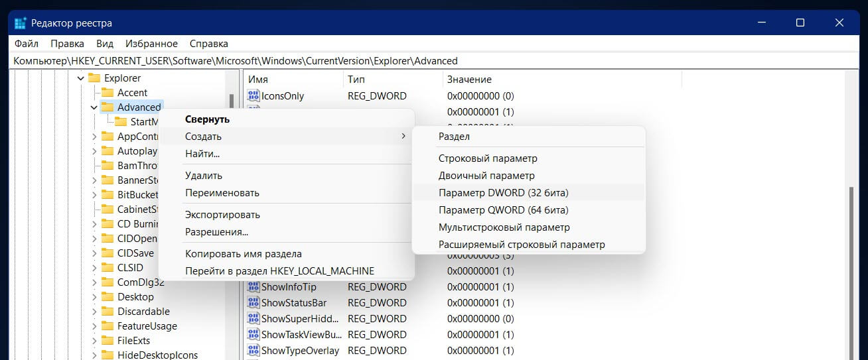Open the Вид menu
The image size is (868, 360).
(105, 44)
